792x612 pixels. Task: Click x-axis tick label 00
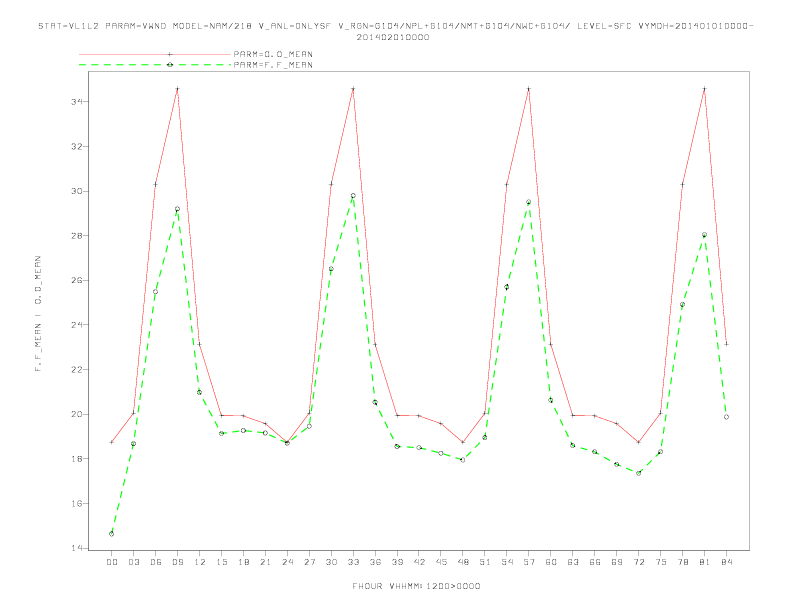coord(112,562)
